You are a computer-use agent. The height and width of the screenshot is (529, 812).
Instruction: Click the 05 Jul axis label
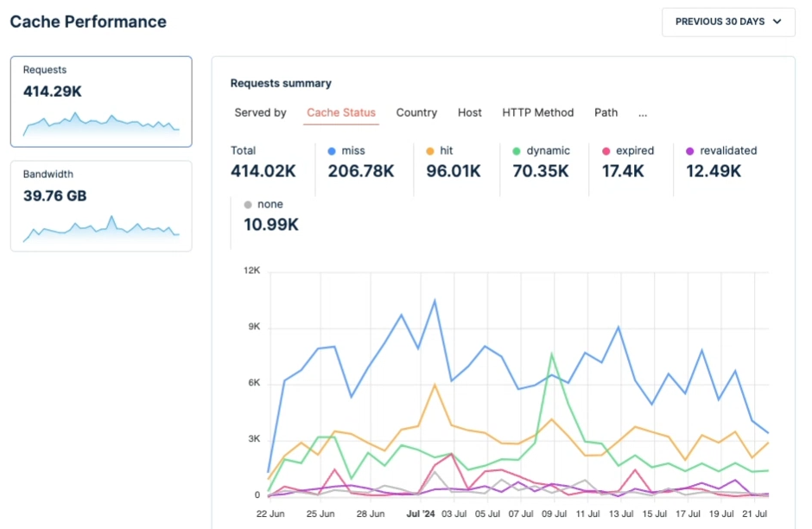click(x=487, y=514)
